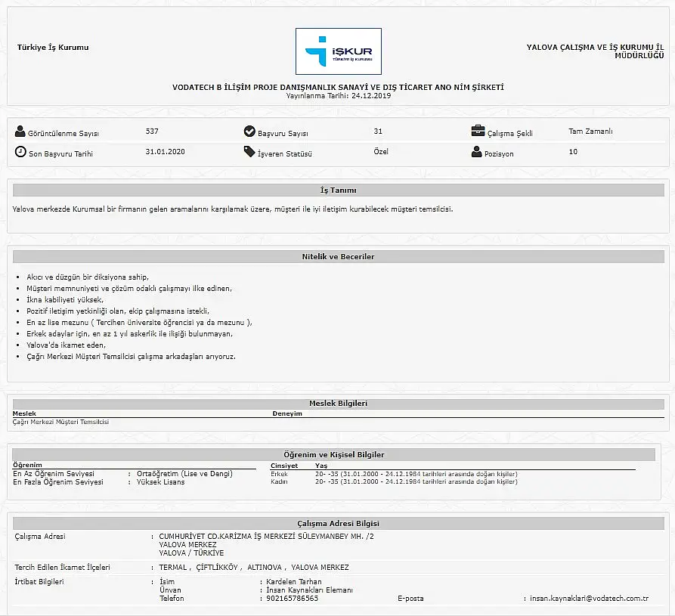Viewport: 675px width, 616px height.
Task: Click the deadline date 31.01.2020
Action: (165, 151)
